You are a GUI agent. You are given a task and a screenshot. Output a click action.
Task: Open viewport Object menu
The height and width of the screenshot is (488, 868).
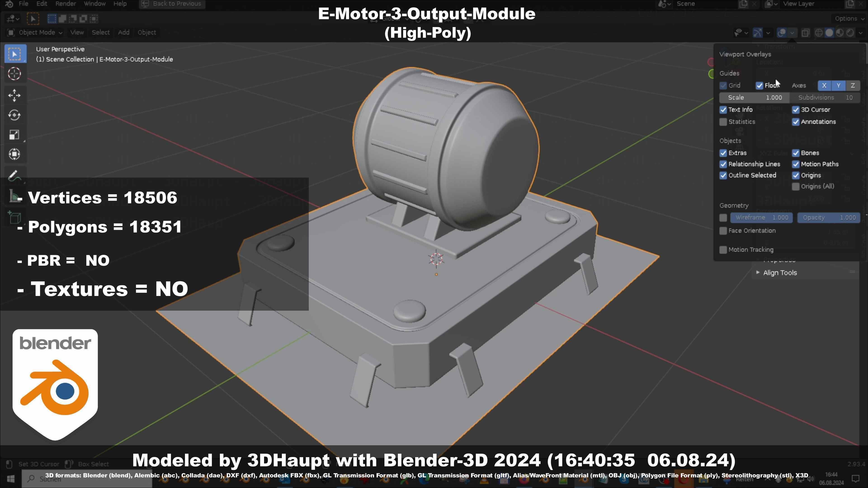(146, 33)
